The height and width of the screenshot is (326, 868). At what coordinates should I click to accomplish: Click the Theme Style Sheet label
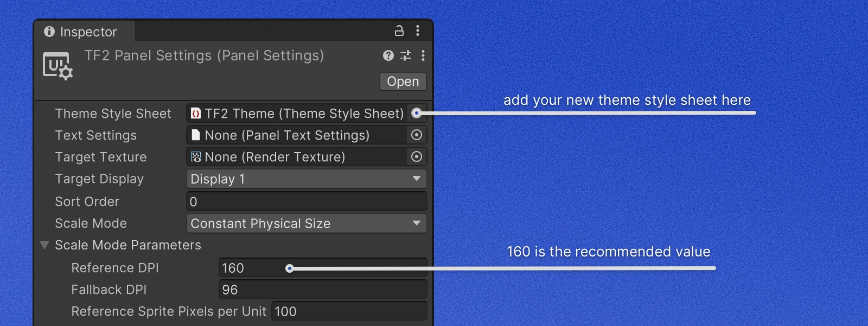pyautogui.click(x=113, y=114)
